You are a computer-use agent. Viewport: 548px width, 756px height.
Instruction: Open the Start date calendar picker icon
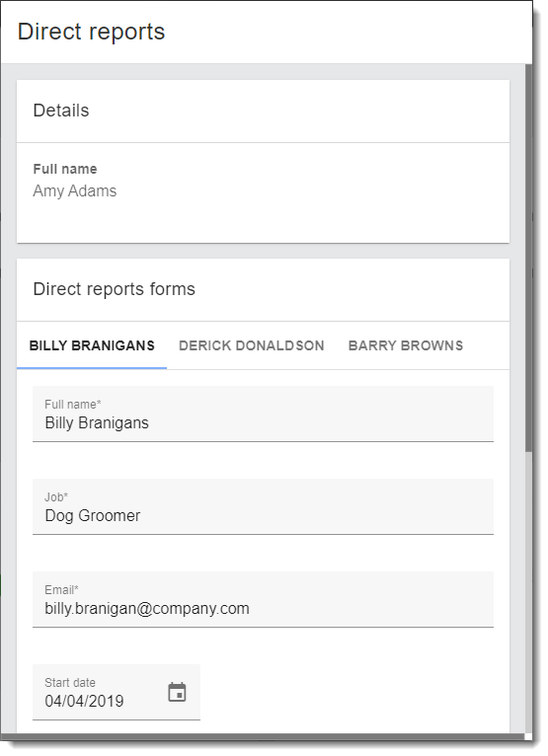(177, 693)
